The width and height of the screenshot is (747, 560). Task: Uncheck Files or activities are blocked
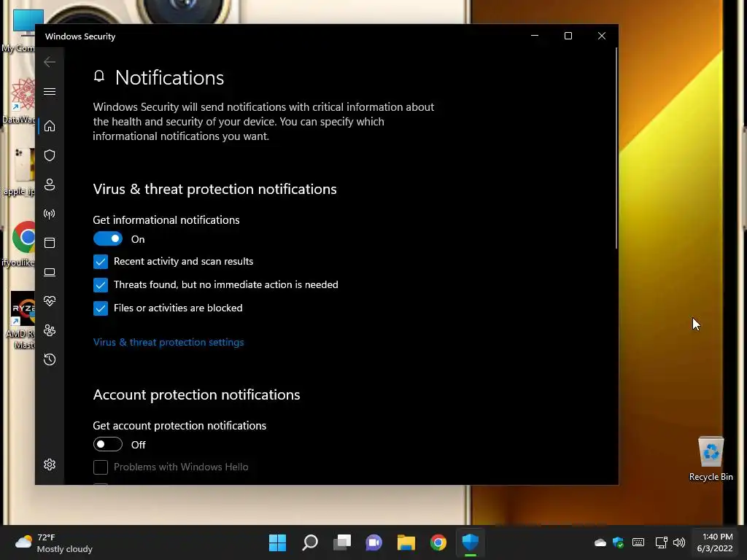tap(101, 308)
